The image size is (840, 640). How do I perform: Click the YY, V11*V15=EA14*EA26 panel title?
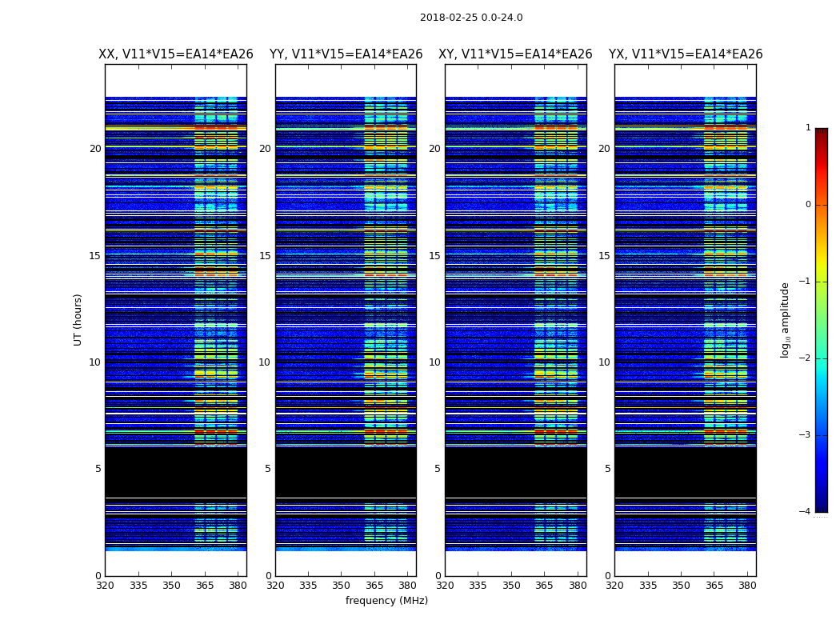(x=346, y=54)
